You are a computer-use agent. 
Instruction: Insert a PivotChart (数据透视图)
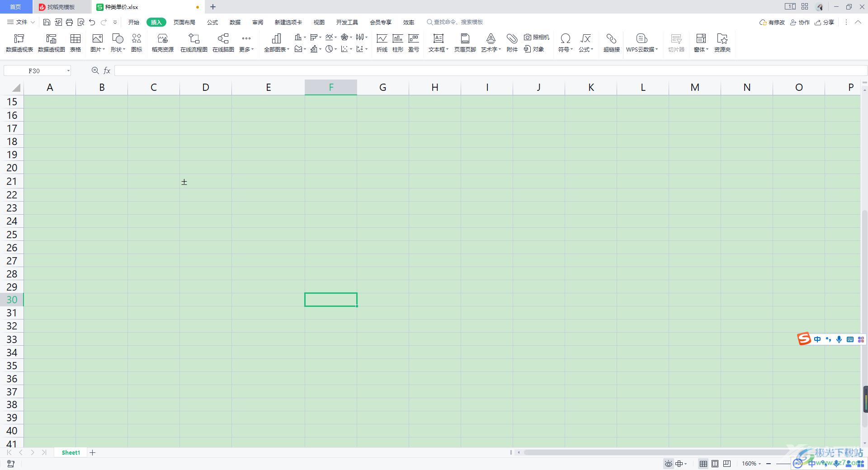pyautogui.click(x=52, y=43)
